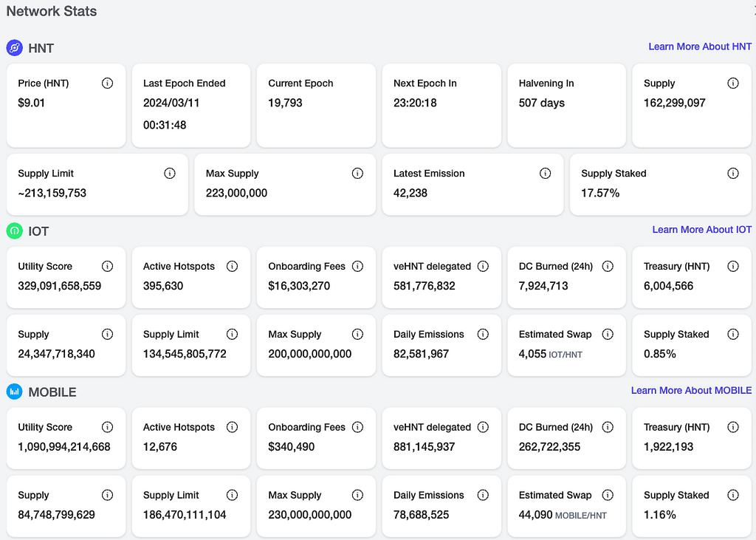Click MOBILE/HNT swap rate label
This screenshot has width=756, height=540.
580,516
